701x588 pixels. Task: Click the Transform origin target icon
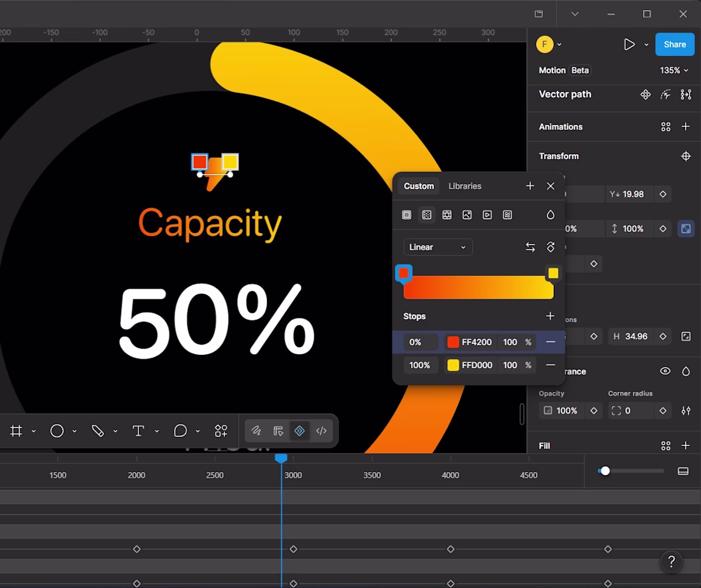[686, 156]
